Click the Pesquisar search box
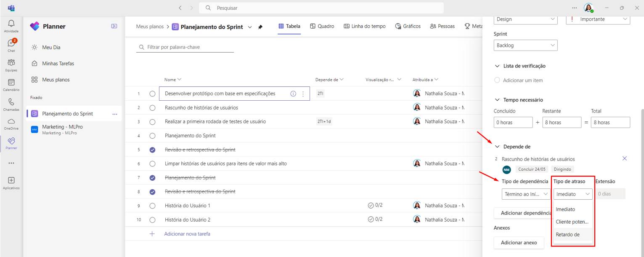Image resolution: width=644 pixels, height=257 pixels. point(321,8)
